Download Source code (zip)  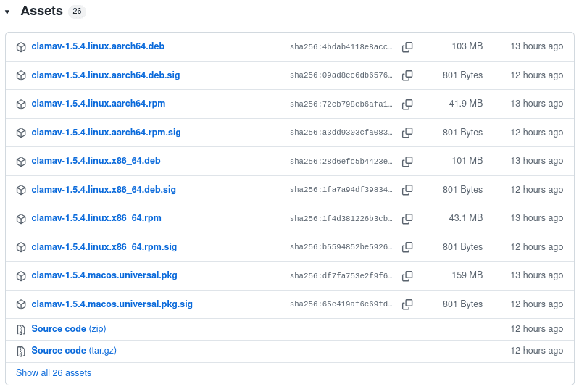coord(69,328)
